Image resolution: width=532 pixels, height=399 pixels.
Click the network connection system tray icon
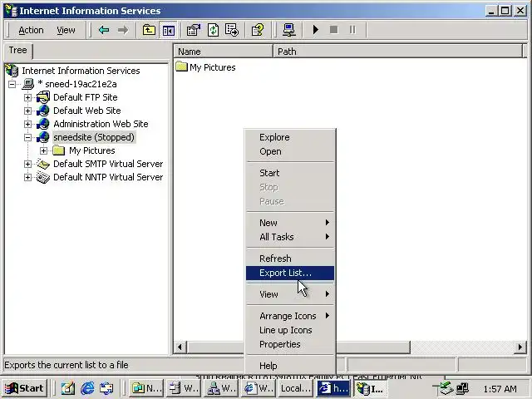(x=463, y=388)
